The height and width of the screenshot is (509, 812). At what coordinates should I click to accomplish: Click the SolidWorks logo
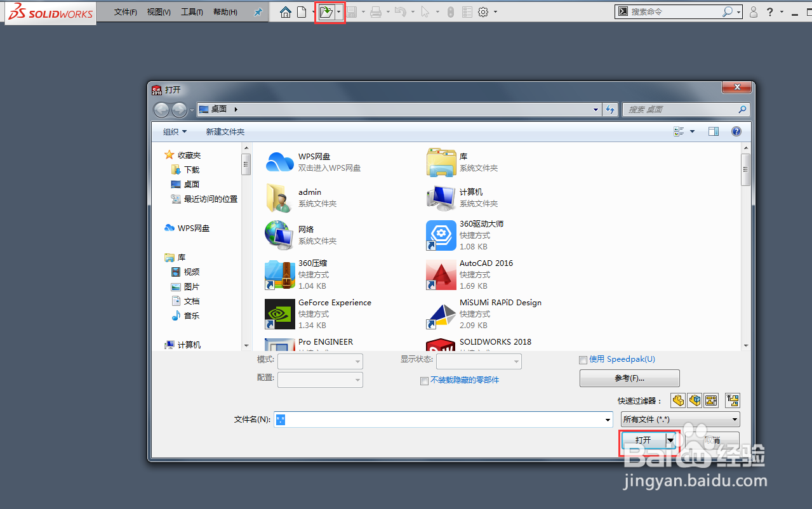pos(51,13)
